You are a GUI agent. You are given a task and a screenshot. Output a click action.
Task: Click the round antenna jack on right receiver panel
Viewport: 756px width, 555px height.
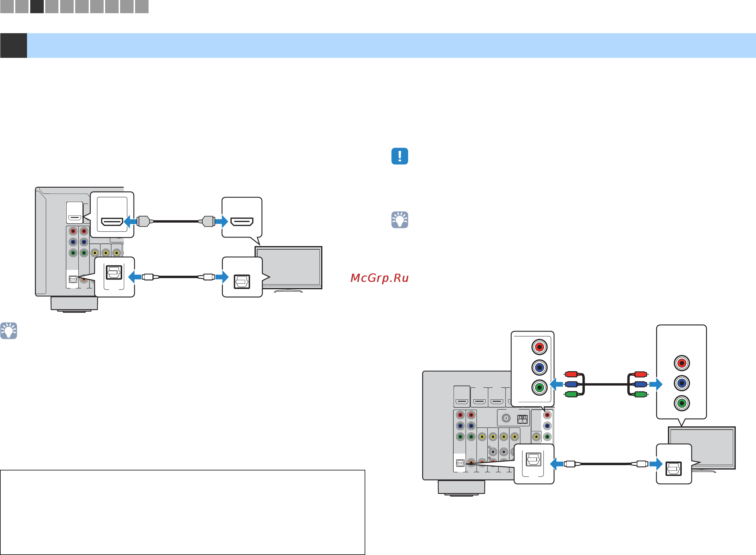(506, 418)
